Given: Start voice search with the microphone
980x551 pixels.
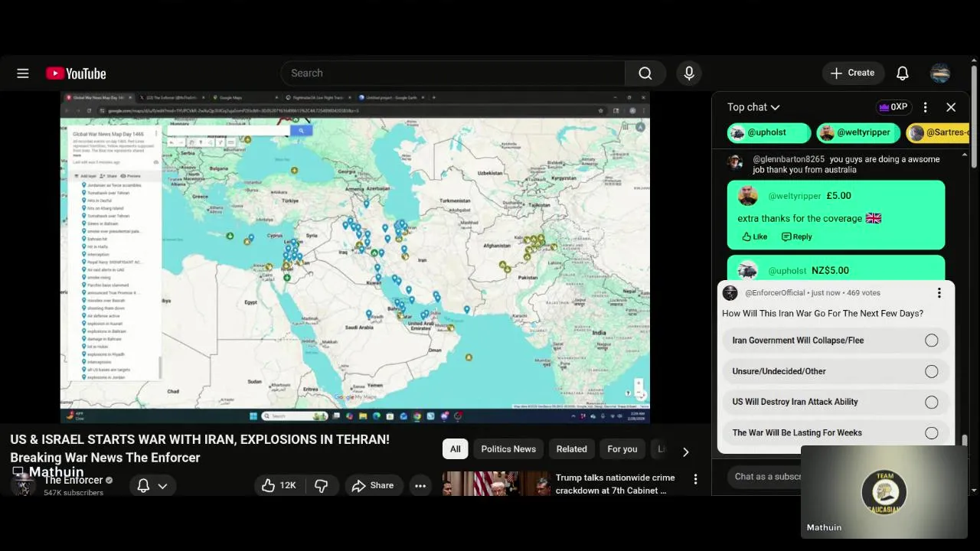Looking at the screenshot, I should pos(689,73).
